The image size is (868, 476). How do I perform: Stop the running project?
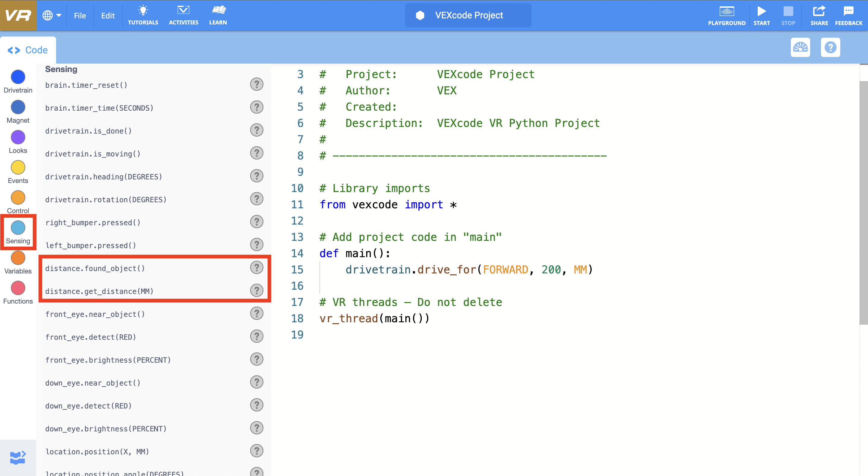point(788,15)
